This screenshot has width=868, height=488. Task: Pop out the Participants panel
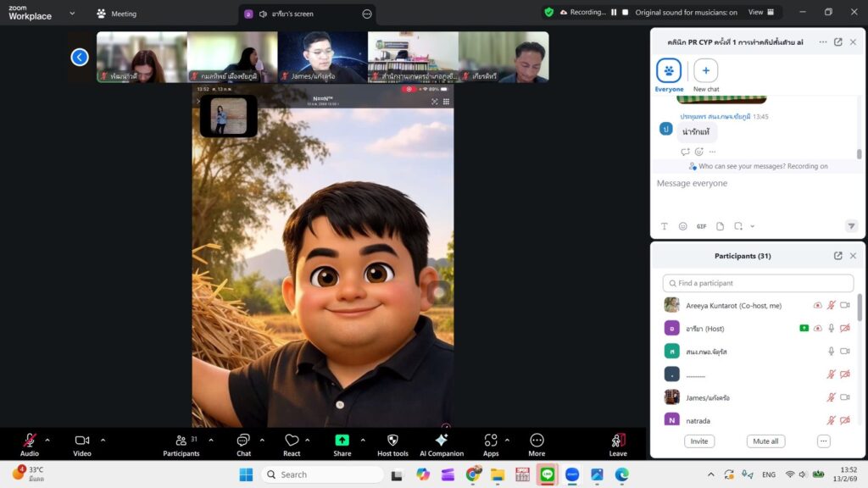click(837, 256)
